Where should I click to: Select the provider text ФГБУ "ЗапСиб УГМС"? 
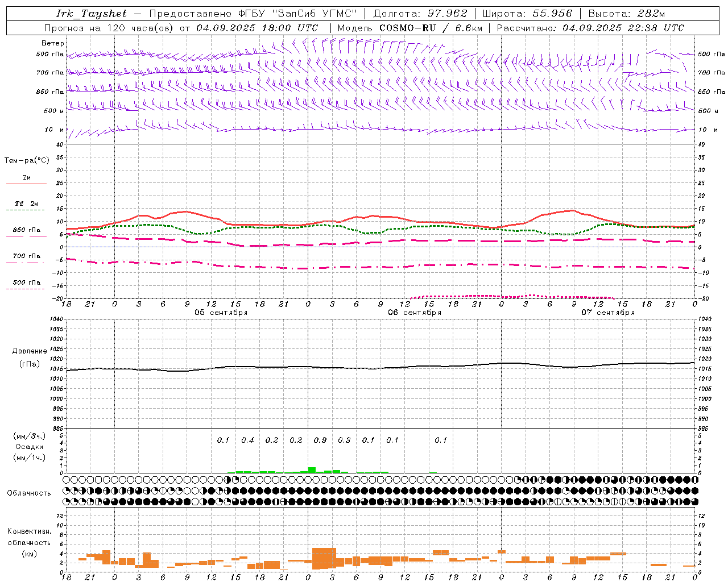(299, 14)
